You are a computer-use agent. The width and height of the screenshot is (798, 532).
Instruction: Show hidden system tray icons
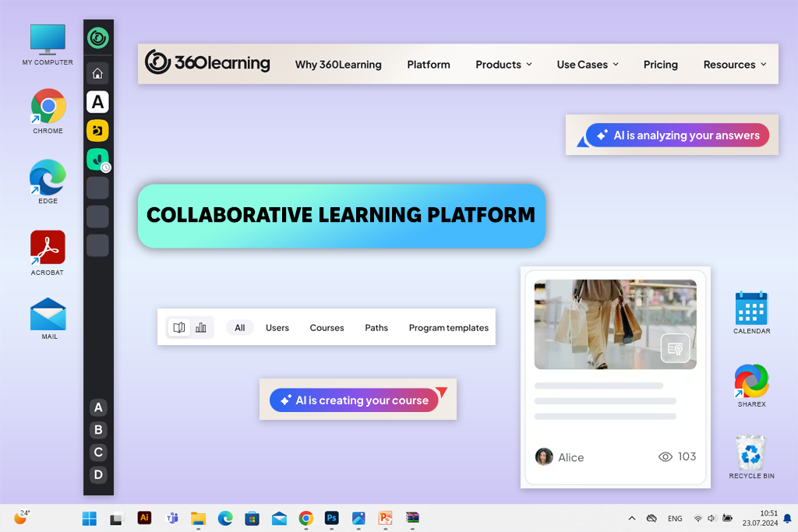pyautogui.click(x=631, y=518)
